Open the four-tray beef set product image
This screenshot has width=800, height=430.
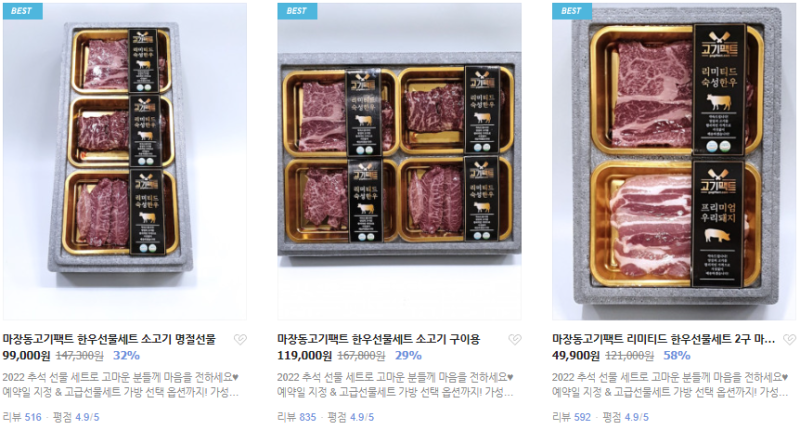[x=399, y=161]
